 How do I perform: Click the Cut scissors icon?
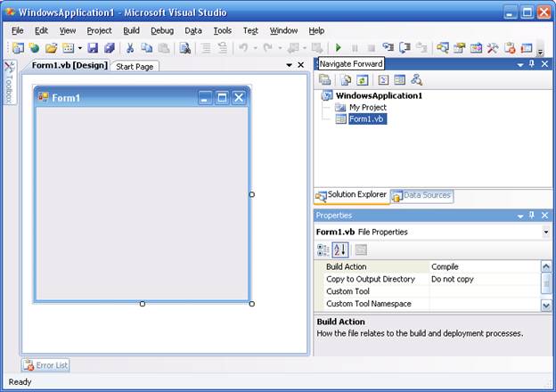coord(130,47)
